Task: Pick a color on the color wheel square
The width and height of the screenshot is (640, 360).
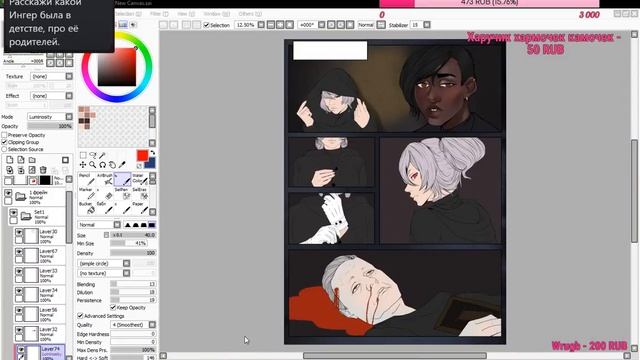Action: pyautogui.click(x=117, y=67)
